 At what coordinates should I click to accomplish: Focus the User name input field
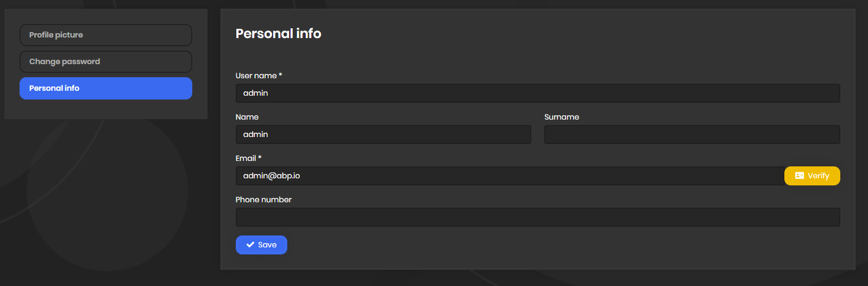click(x=538, y=93)
